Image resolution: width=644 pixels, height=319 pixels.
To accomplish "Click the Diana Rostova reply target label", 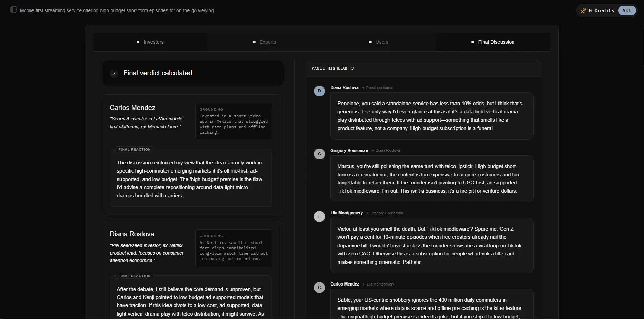I will [387, 151].
